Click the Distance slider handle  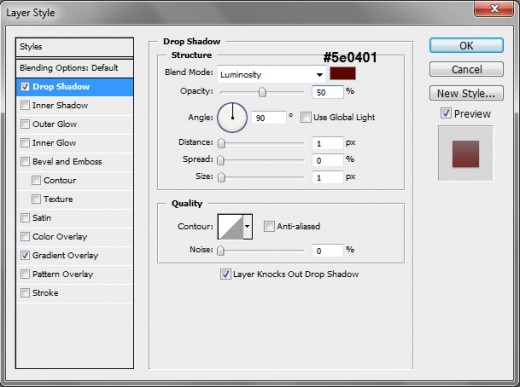click(x=221, y=143)
